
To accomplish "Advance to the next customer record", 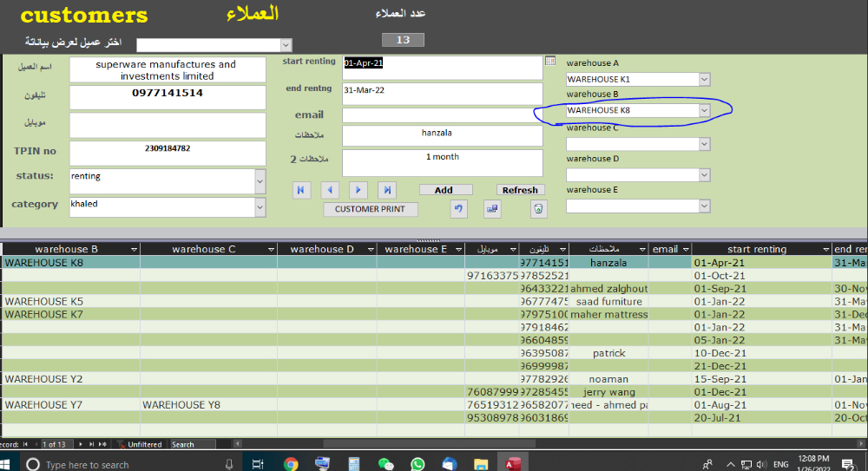I will pos(358,190).
